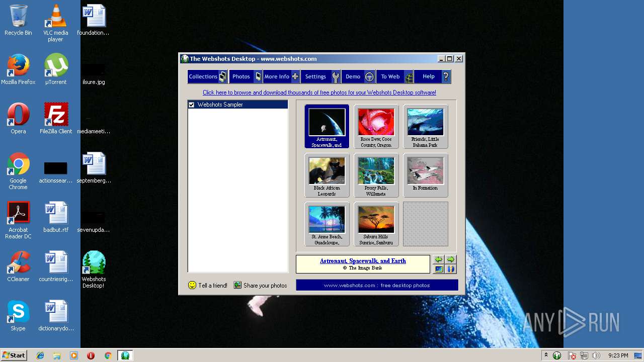Screen dimensions: 644x362
Task: Select the mediameeti desktop file
Action: click(93, 125)
